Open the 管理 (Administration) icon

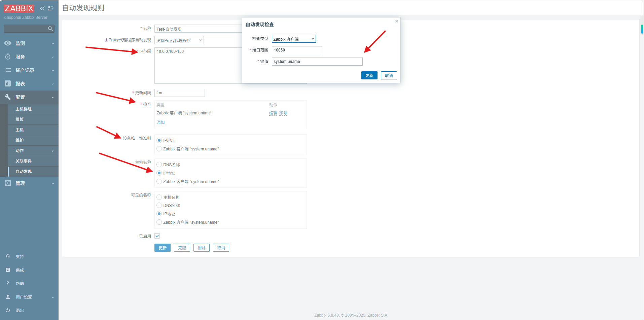click(8, 183)
